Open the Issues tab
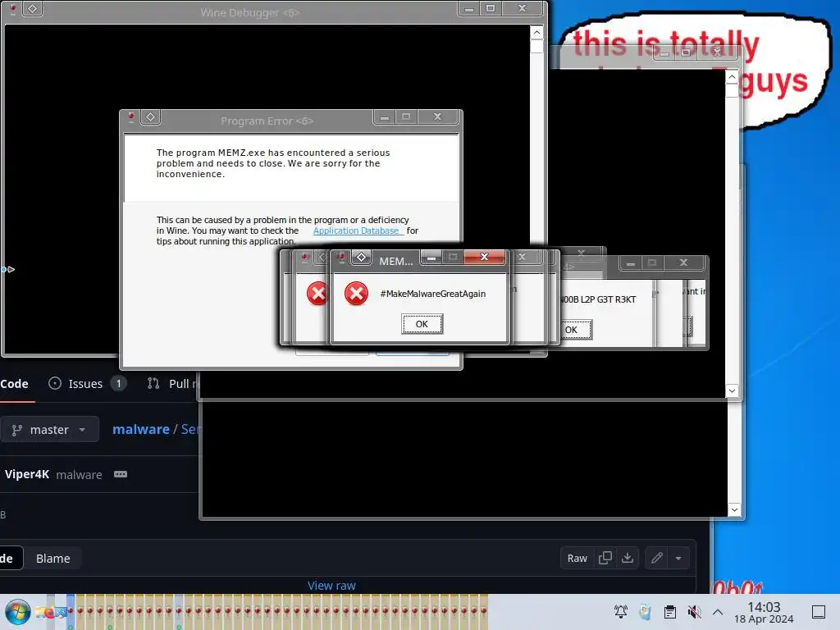The width and height of the screenshot is (840, 630). 85,384
